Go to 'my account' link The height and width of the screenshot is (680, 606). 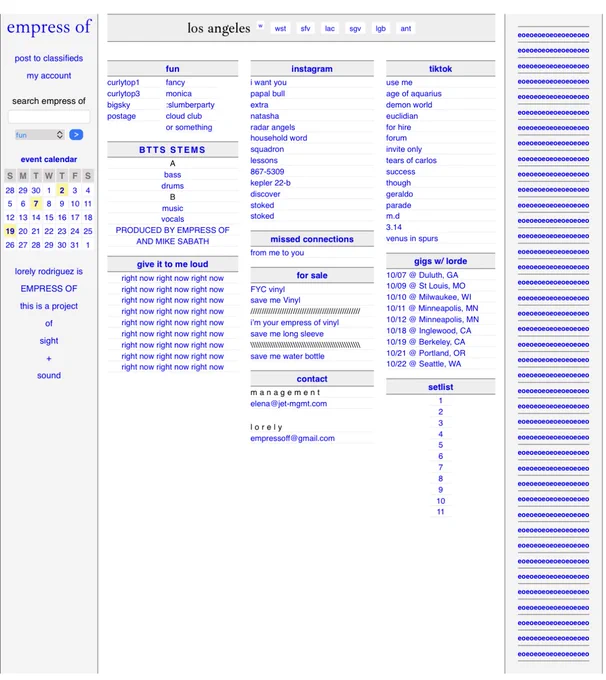point(49,75)
